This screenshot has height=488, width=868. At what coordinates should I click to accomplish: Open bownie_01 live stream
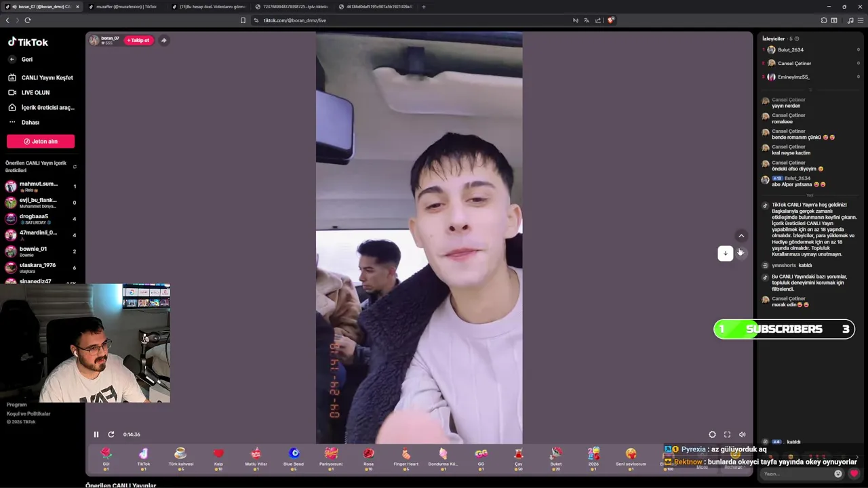[x=41, y=251]
